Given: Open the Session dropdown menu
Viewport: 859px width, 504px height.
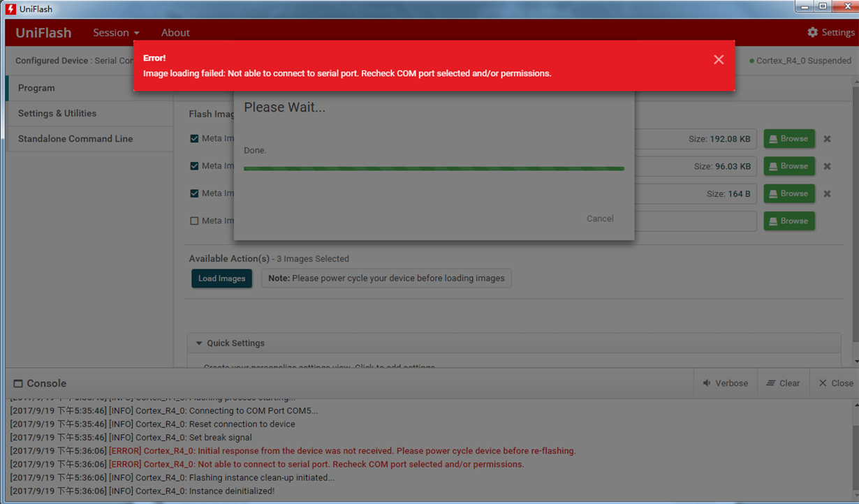Looking at the screenshot, I should click(x=116, y=33).
